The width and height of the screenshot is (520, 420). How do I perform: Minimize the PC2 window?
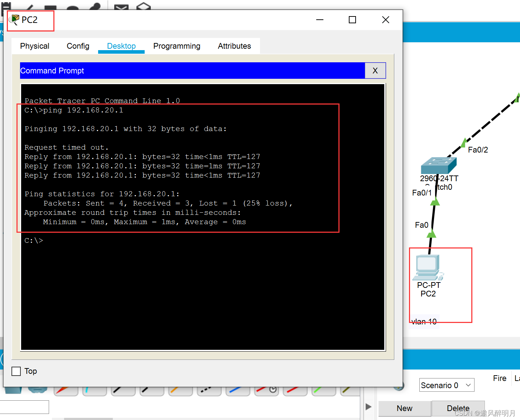click(320, 20)
